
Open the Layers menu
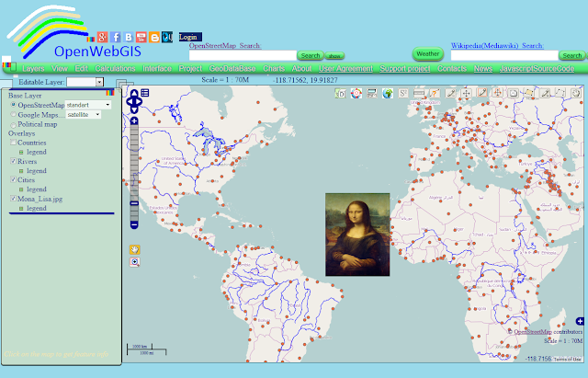[33, 68]
